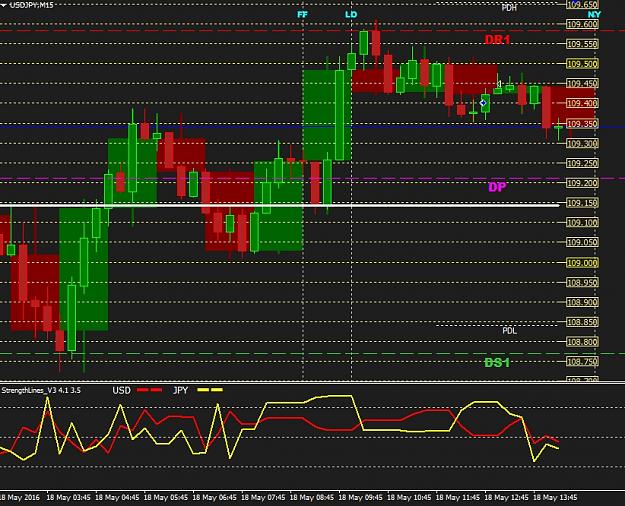Viewport: 625px width, 506px height.
Task: Click the 108.750 price label
Action: tap(582, 362)
